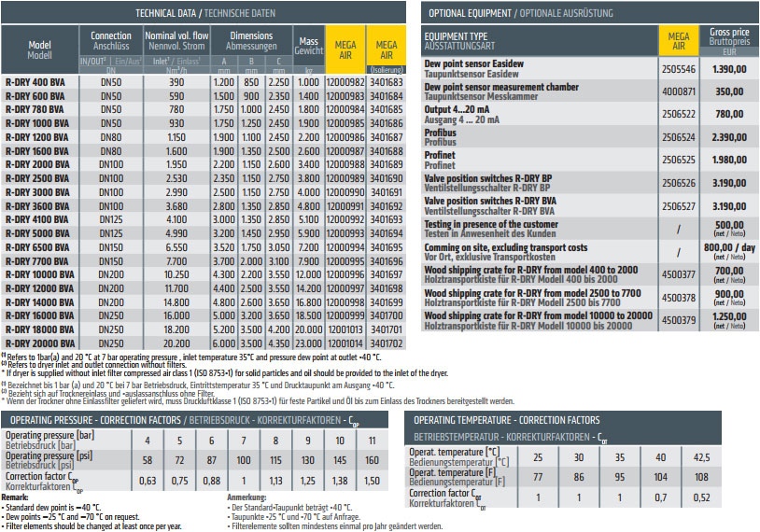
Task: Select wood crate row for model 10000 to 20000
Action: [589, 320]
